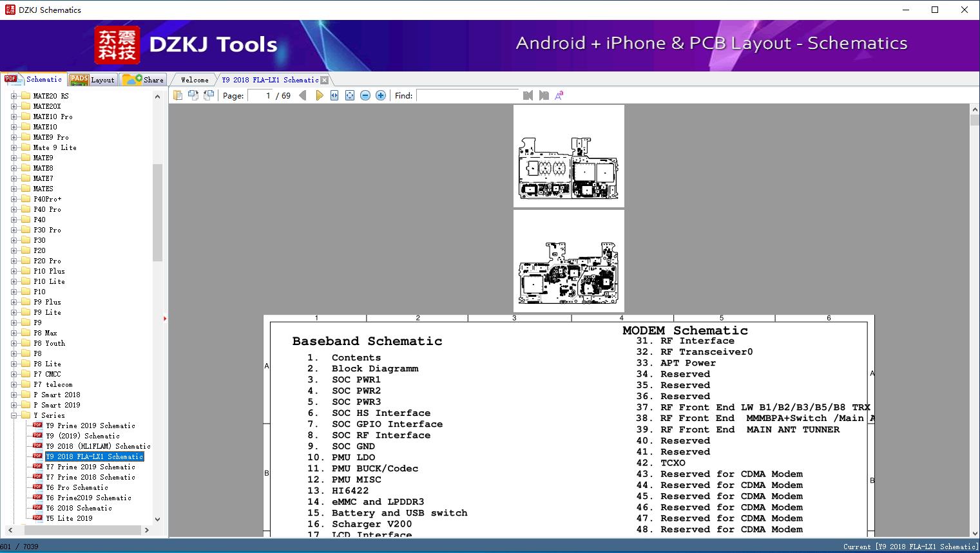Viewport: 980px width, 553px height.
Task: Toggle the match case option in Find
Action: (x=559, y=95)
